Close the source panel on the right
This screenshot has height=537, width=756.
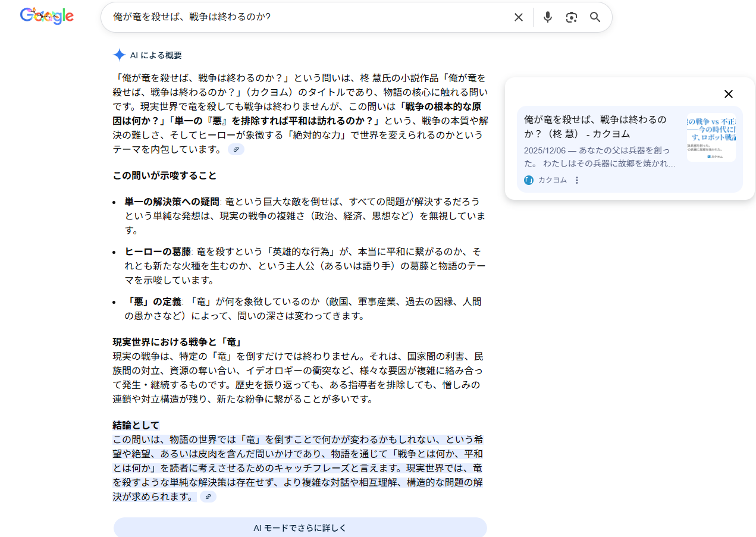click(728, 94)
